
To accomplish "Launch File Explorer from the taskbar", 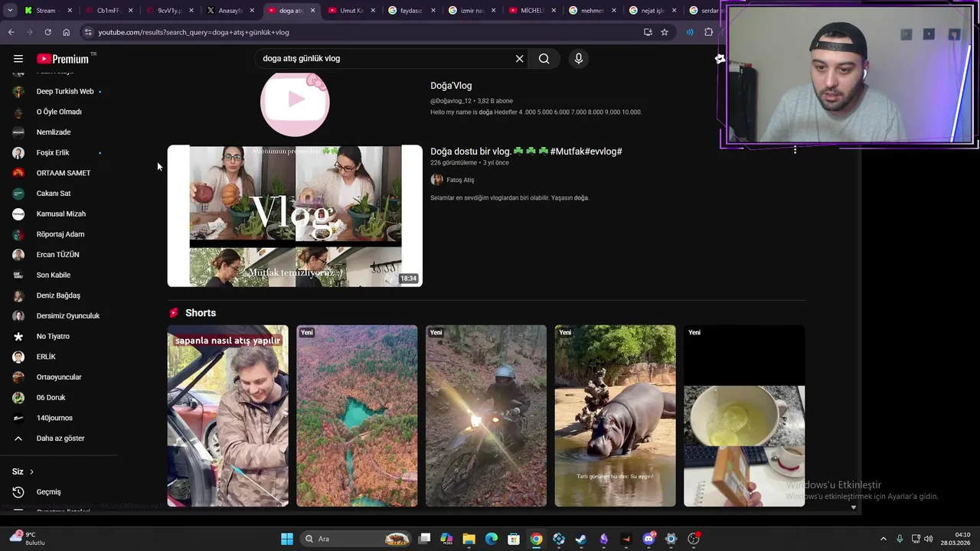I will coord(469,539).
